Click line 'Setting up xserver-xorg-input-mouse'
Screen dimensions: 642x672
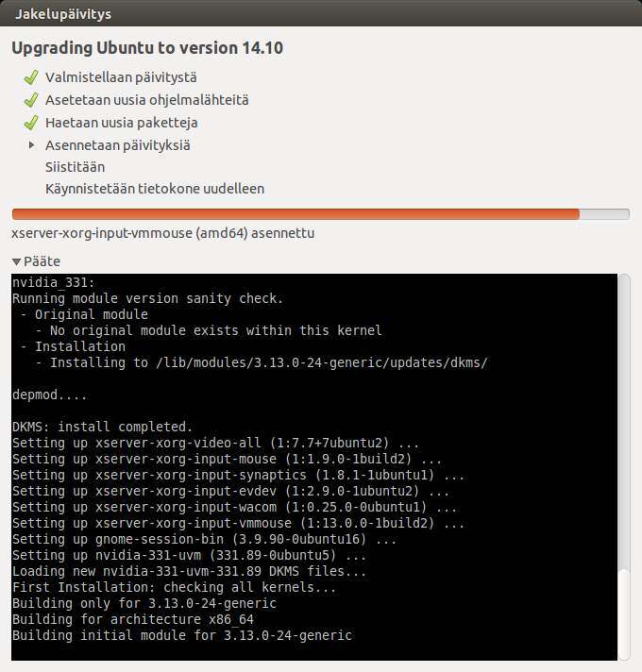[227, 459]
